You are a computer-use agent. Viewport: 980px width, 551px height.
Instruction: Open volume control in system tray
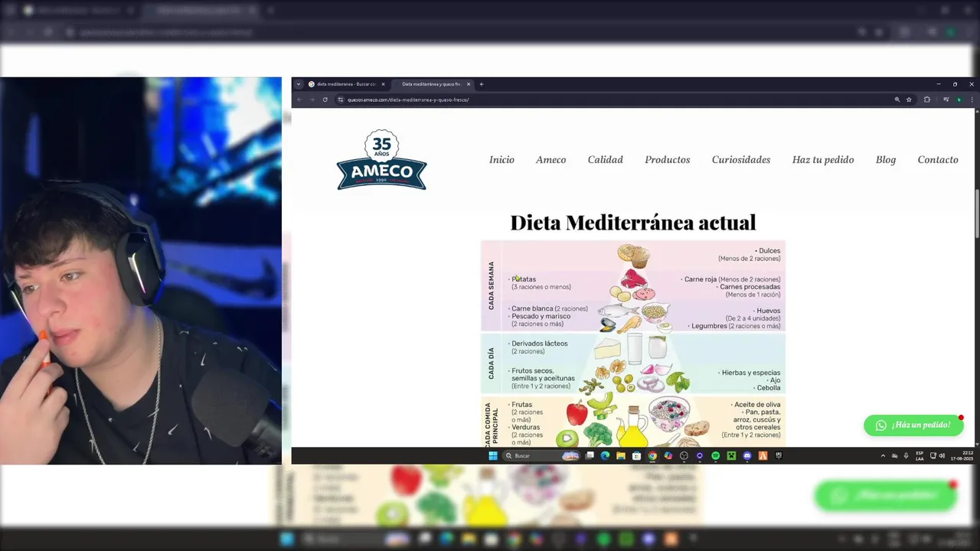942,455
